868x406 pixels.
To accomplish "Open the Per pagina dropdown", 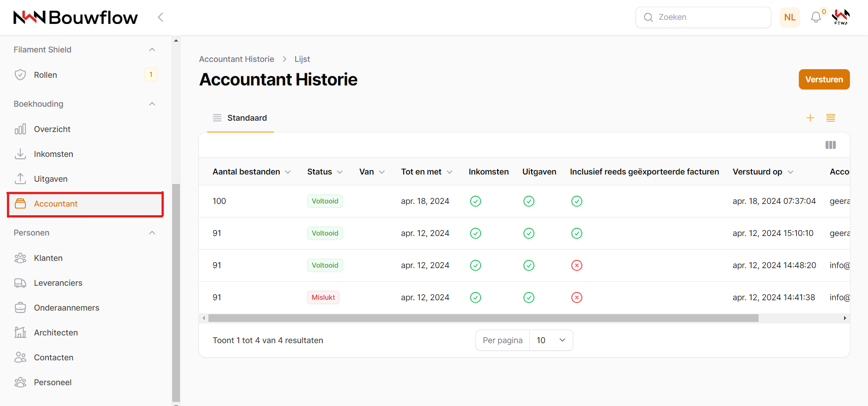I will tap(551, 340).
